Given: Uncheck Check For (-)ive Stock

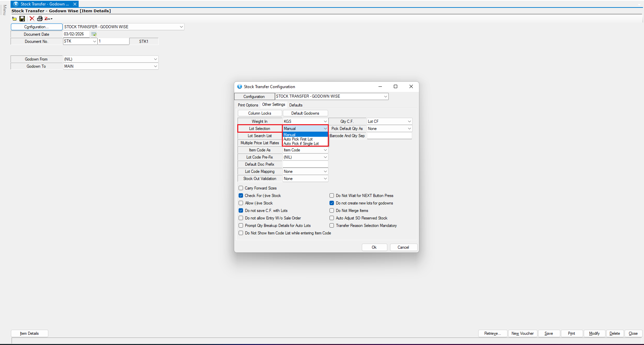Looking at the screenshot, I should [x=241, y=196].
